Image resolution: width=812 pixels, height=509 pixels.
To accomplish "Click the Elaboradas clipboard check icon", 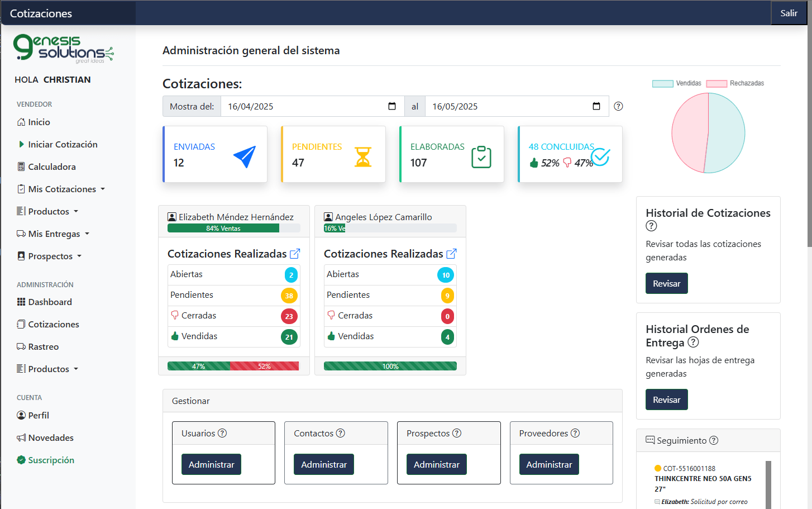I will coord(481,157).
